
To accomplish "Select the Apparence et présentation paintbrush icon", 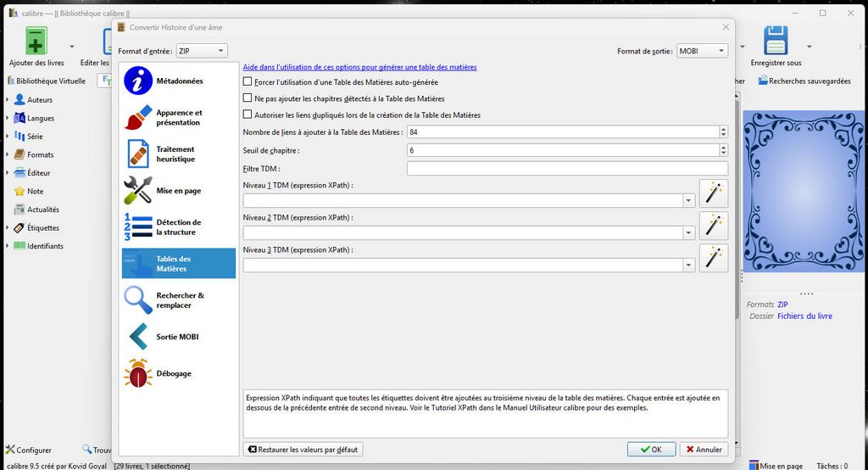I will point(138,118).
